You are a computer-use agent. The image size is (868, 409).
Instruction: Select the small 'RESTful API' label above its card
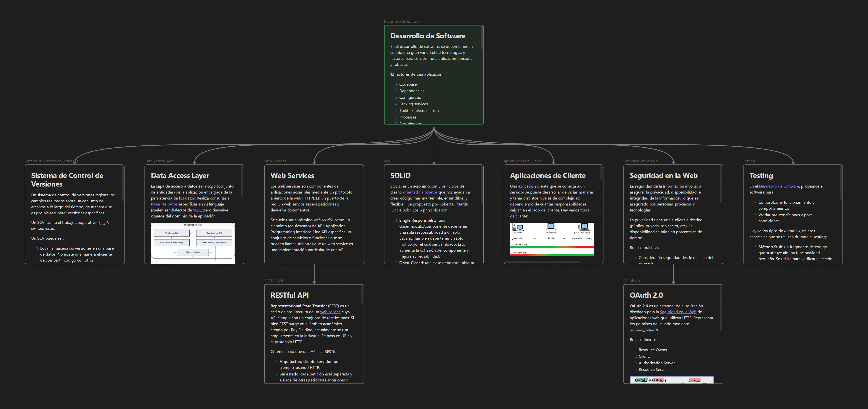point(273,281)
